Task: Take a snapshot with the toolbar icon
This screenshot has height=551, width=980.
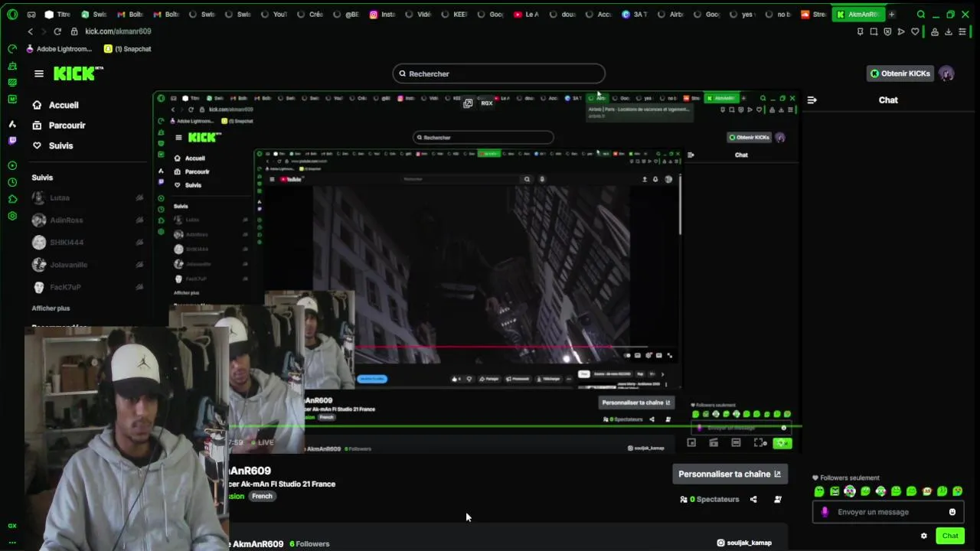Action: [874, 31]
